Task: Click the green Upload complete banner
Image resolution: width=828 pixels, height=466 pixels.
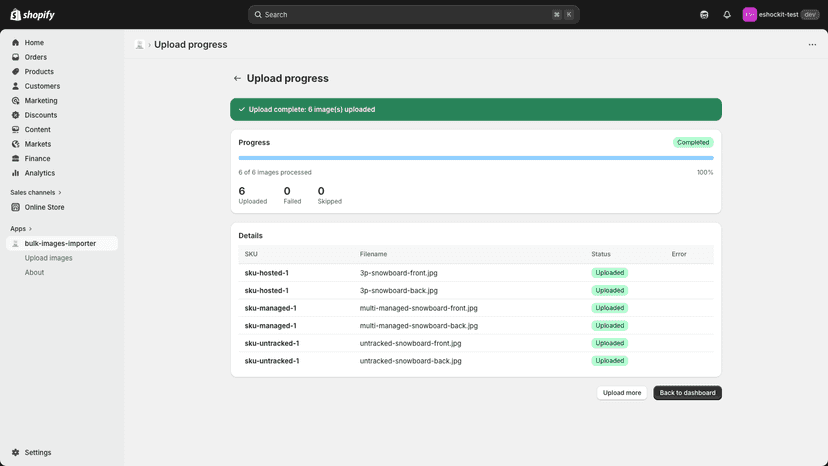Action: click(x=476, y=109)
